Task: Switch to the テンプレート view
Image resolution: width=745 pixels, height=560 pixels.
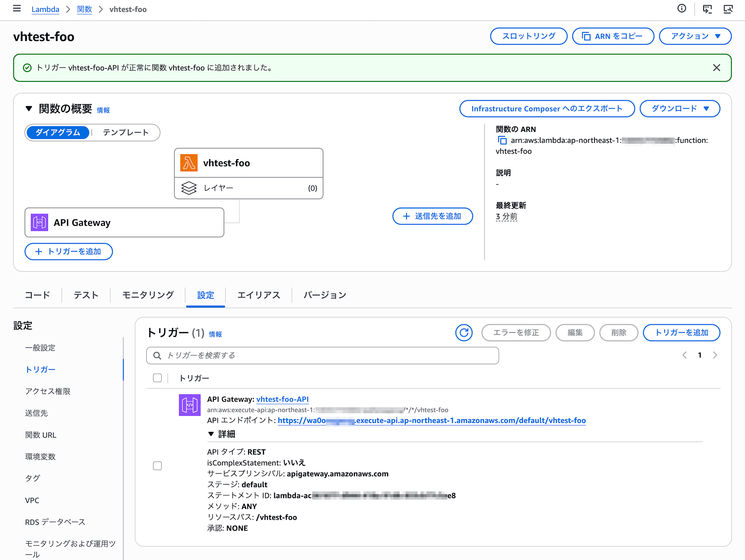Action: 126,133
